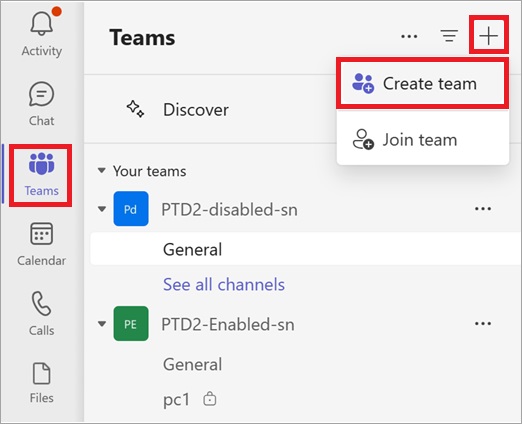Open Teams header more options ellipsis
Viewport: 522px width, 424px height.
(x=409, y=36)
